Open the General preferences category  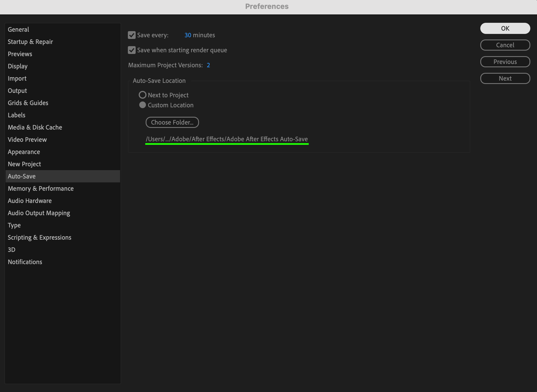18,29
